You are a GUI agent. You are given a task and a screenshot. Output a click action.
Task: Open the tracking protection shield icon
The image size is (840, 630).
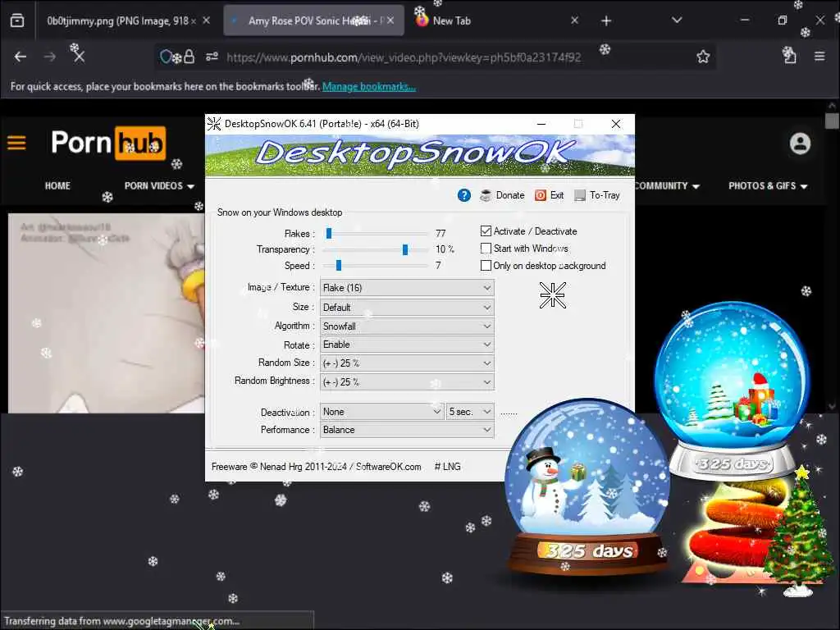point(166,57)
